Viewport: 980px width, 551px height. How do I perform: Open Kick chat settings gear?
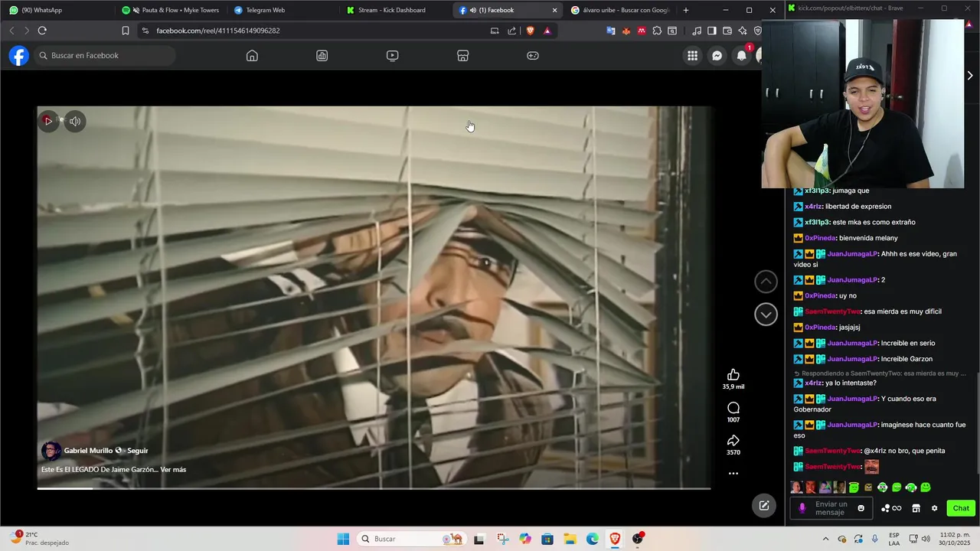point(934,508)
